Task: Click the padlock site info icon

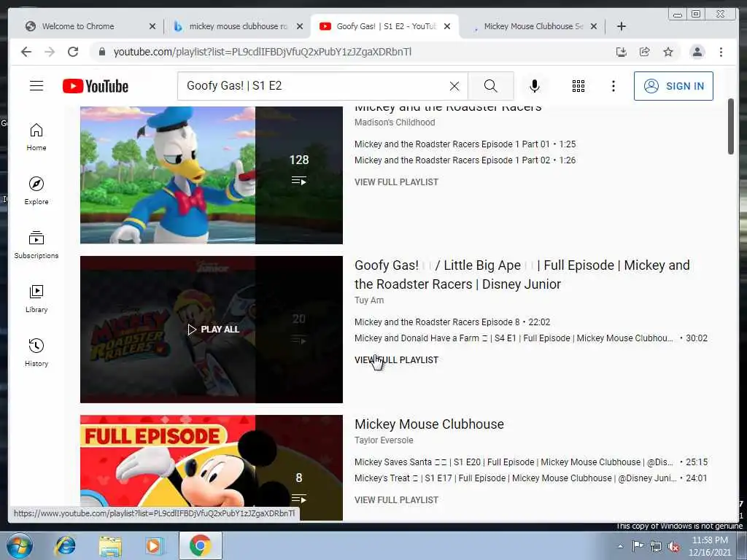Action: tap(101, 52)
